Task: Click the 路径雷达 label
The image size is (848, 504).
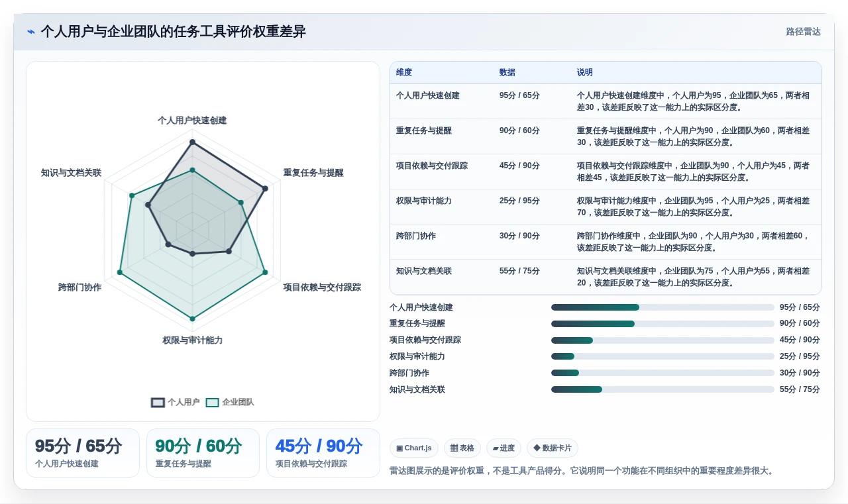Action: (803, 32)
